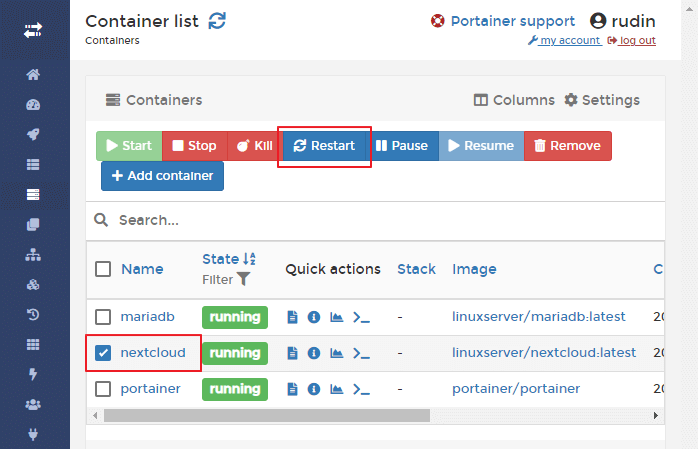Open Home from the sidebar house icon
698x449 pixels.
(33, 74)
